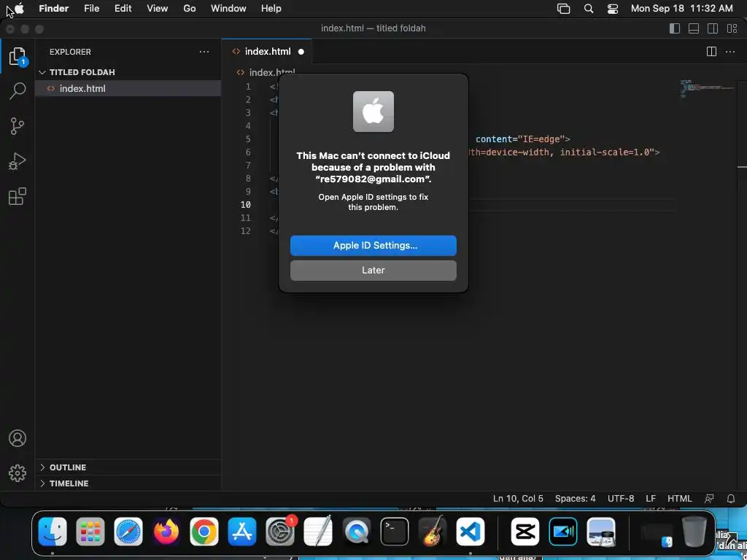The height and width of the screenshot is (560, 747).
Task: Open CapCut from the Dock
Action: coord(525,532)
